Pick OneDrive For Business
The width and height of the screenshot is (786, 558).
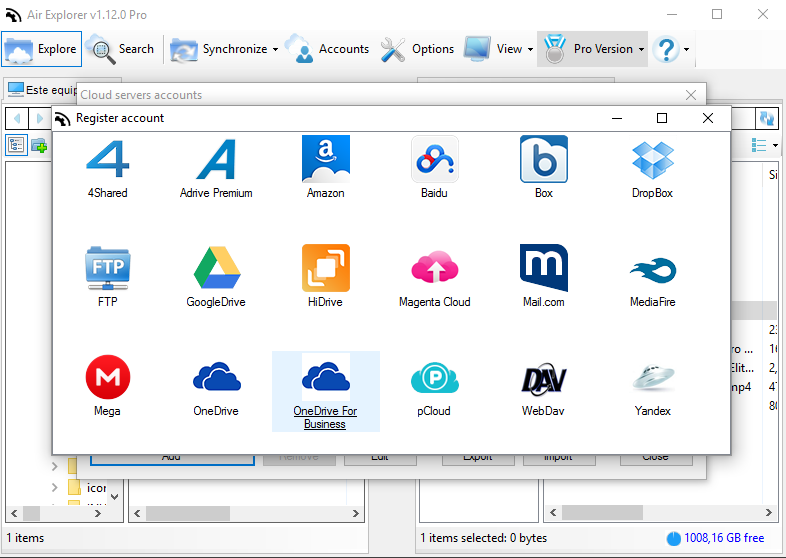click(325, 392)
